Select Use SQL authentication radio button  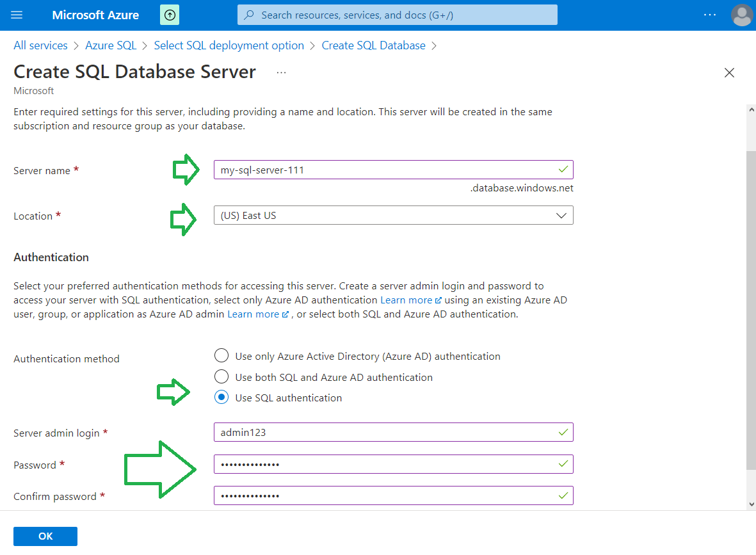(221, 398)
